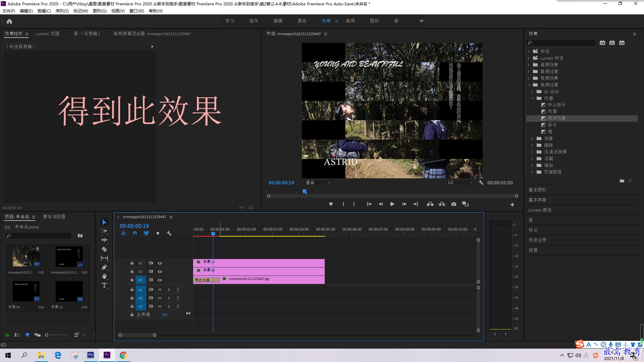644x362 pixels.
Task: Solo audio track A2
Action: point(169,298)
